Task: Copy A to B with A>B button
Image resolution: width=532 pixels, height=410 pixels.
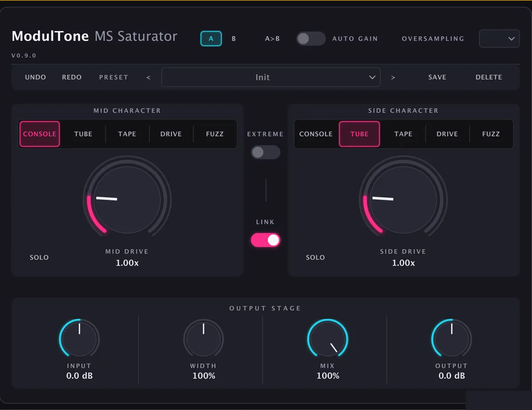Action: [x=272, y=39]
